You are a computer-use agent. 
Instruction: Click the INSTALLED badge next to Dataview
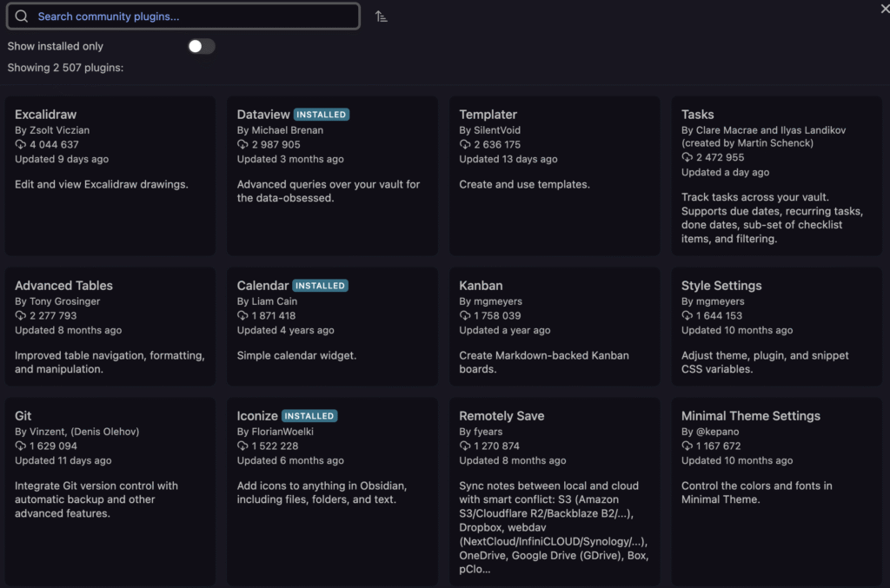point(322,115)
